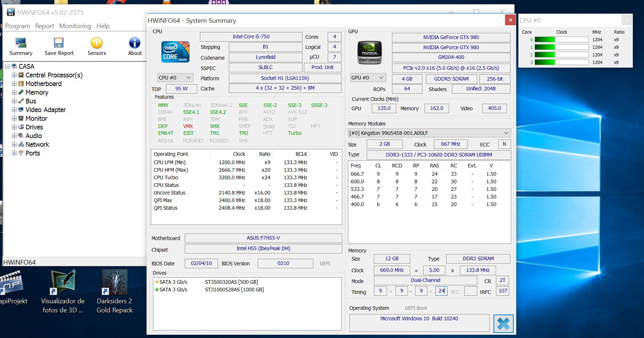
Task: Expand the Drives tree node
Action: [14, 127]
